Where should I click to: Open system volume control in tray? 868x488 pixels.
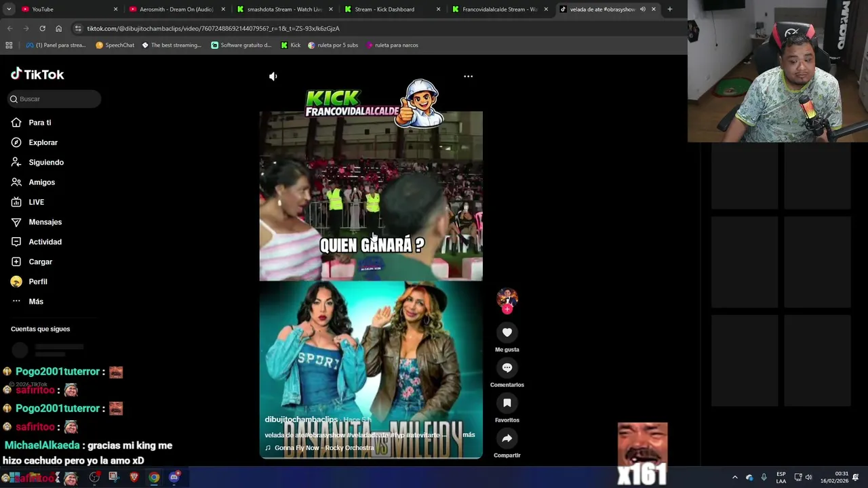coord(808,477)
